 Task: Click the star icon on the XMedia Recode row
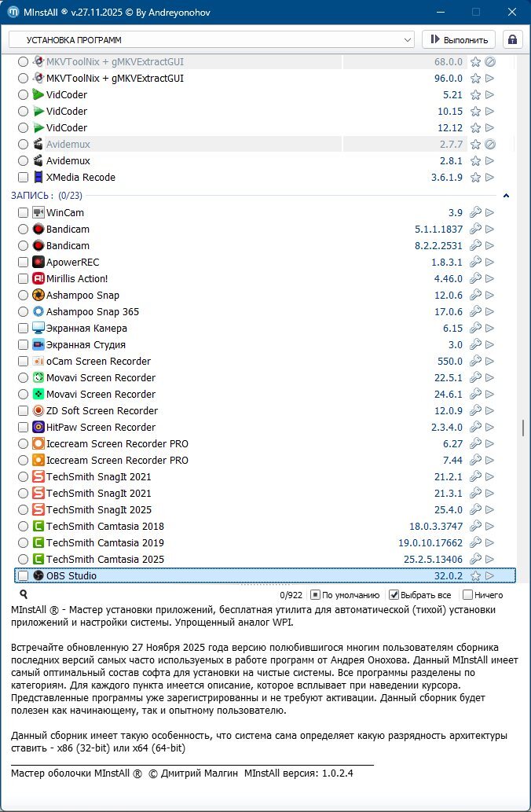coord(475,178)
